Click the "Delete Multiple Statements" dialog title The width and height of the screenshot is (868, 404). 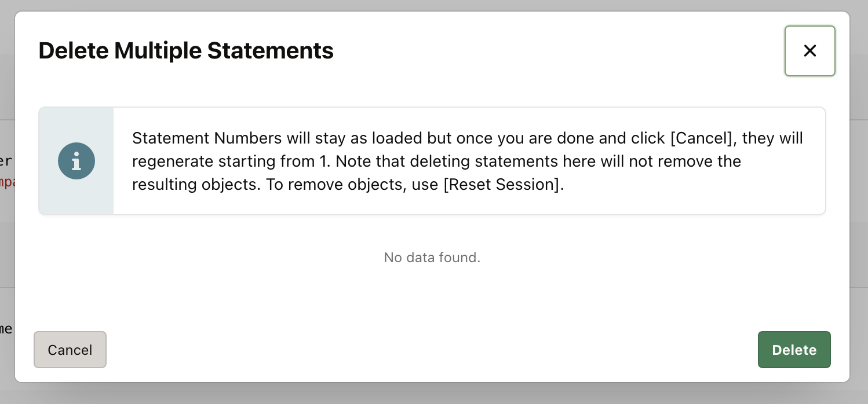(185, 51)
